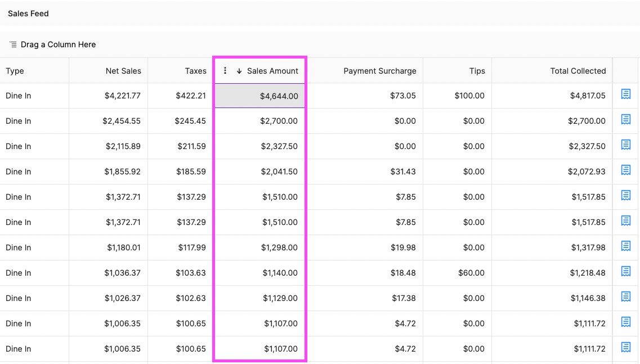Click the Type column header
640x364 pixels.
tap(15, 71)
